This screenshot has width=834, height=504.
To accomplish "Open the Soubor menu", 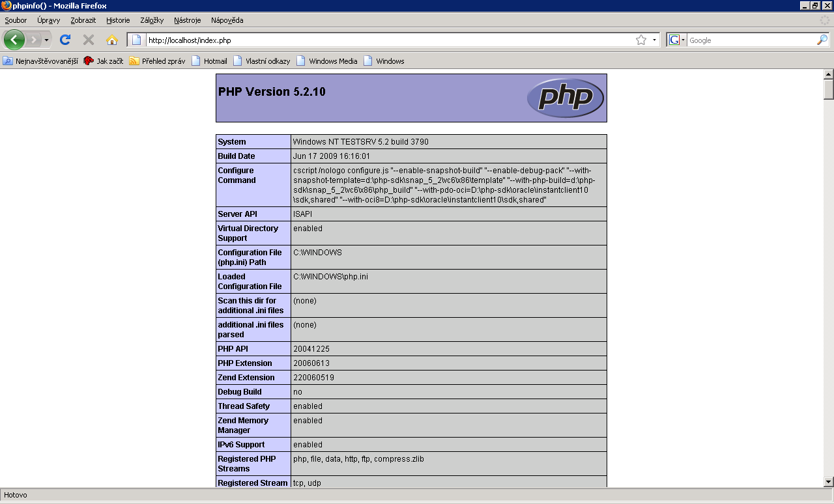I will pyautogui.click(x=16, y=20).
